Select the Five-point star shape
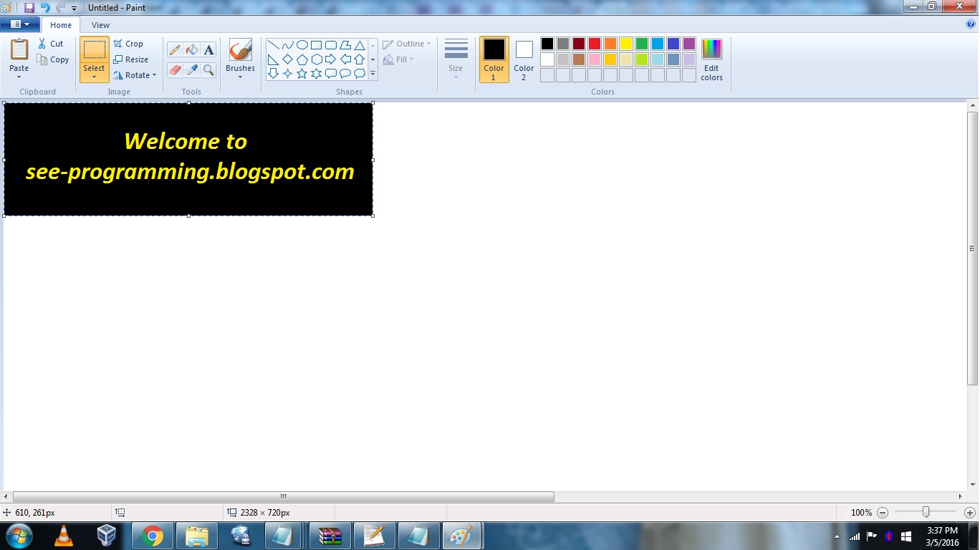The width and height of the screenshot is (980, 550). (x=302, y=72)
